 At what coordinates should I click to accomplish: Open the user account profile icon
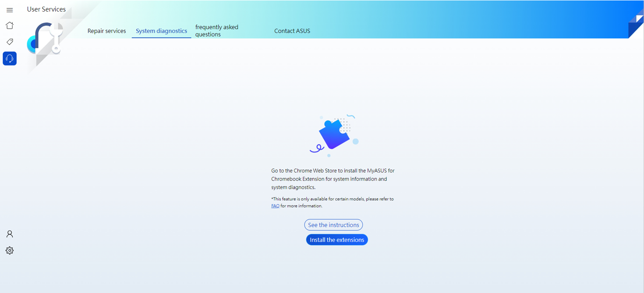(x=9, y=234)
